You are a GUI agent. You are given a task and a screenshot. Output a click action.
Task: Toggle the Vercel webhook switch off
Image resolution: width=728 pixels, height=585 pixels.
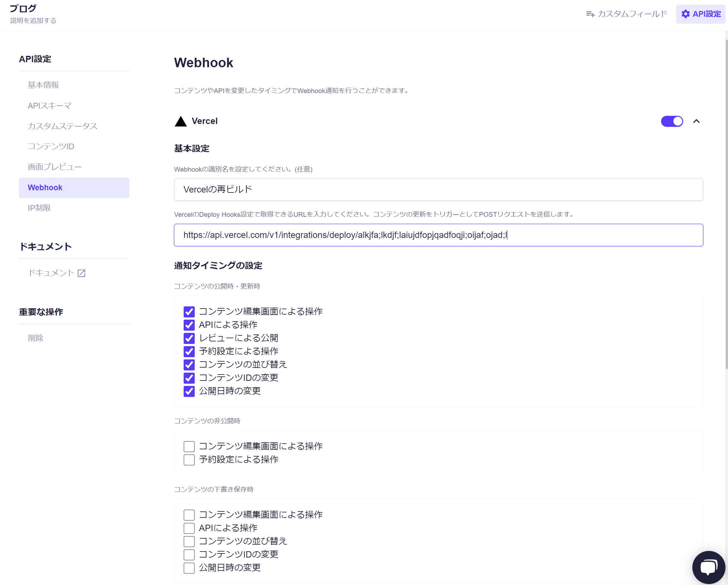pyautogui.click(x=672, y=121)
